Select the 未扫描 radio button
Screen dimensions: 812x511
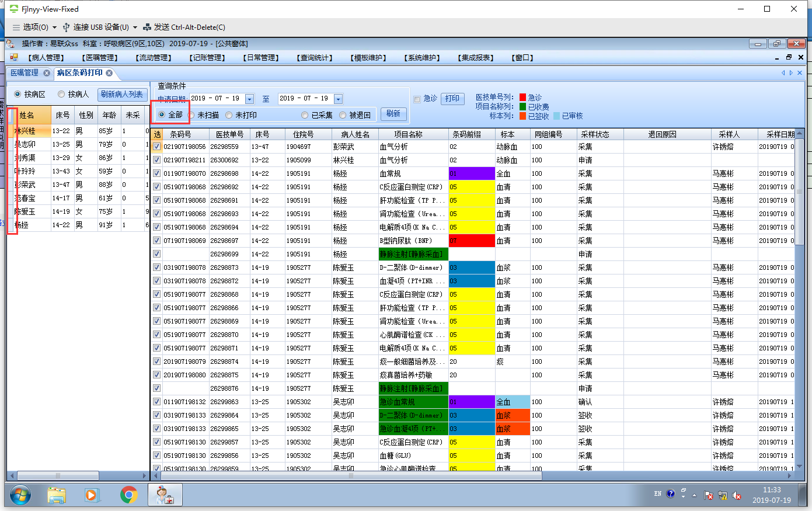(x=191, y=115)
